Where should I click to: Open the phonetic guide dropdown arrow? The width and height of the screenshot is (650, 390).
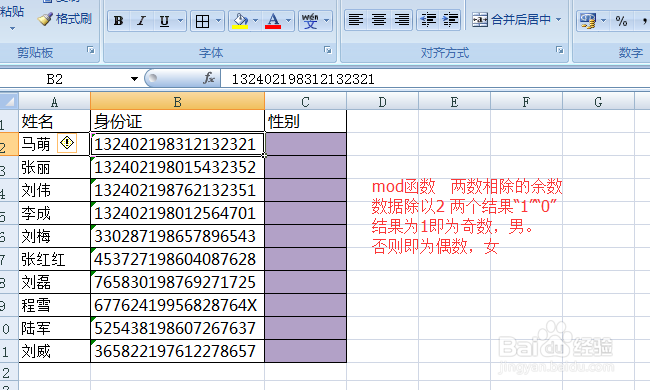point(326,21)
